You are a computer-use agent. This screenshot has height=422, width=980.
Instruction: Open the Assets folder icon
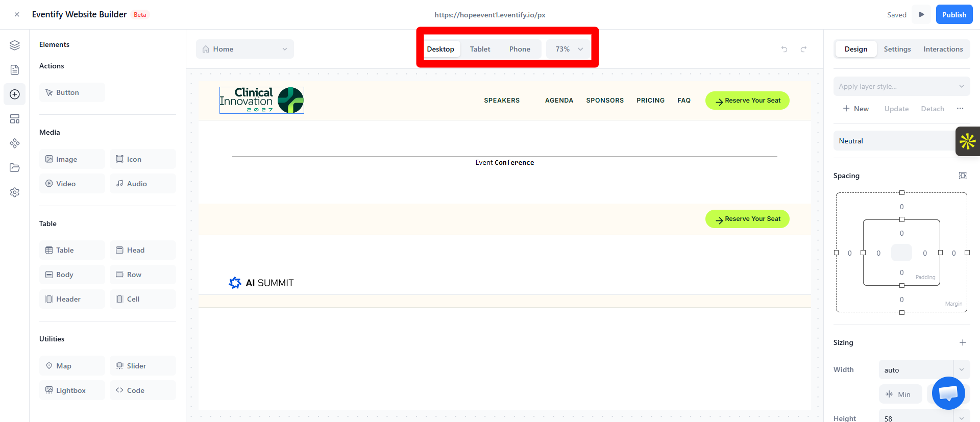(x=15, y=168)
